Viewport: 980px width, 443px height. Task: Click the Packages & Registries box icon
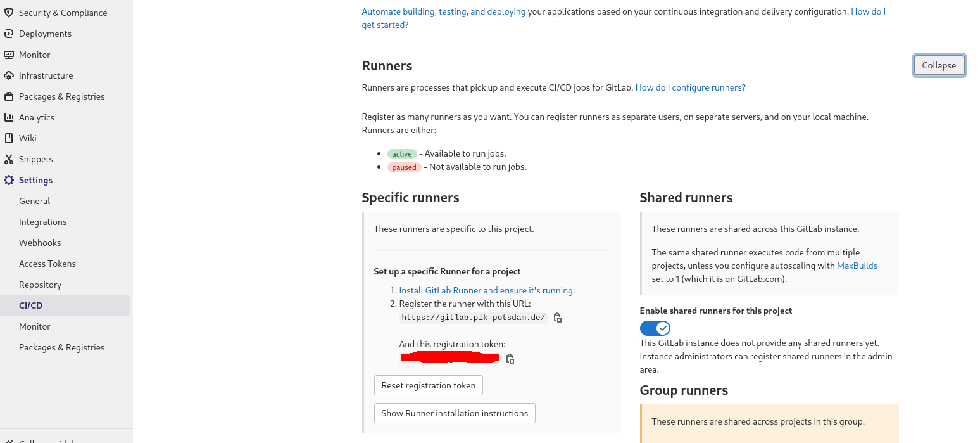[9, 96]
